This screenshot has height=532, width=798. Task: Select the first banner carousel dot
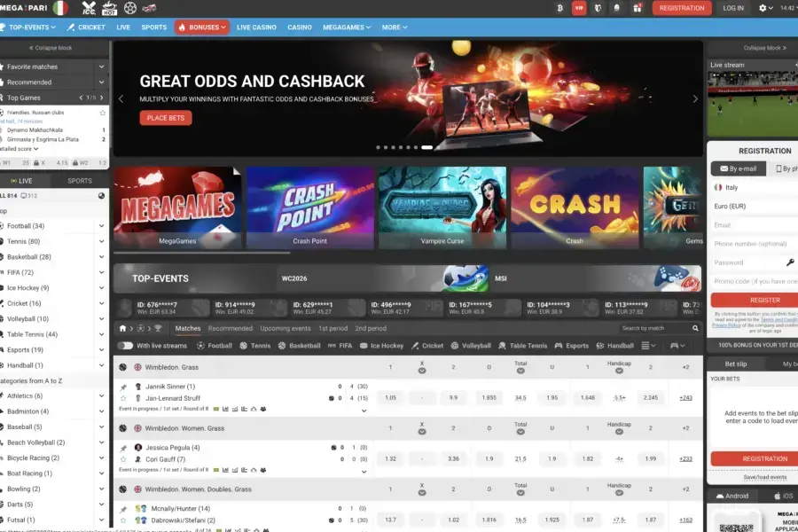(378, 148)
